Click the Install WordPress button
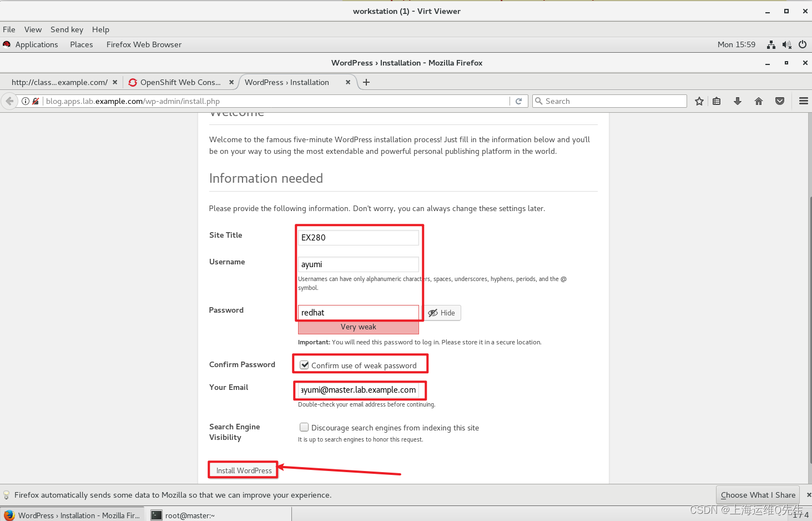The height and width of the screenshot is (521, 812). 244,470
